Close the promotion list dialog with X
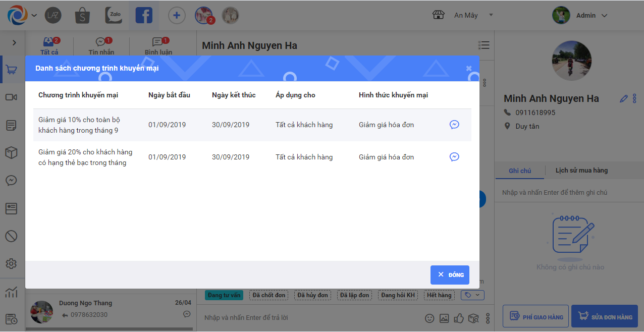The image size is (644, 332). coord(469,68)
